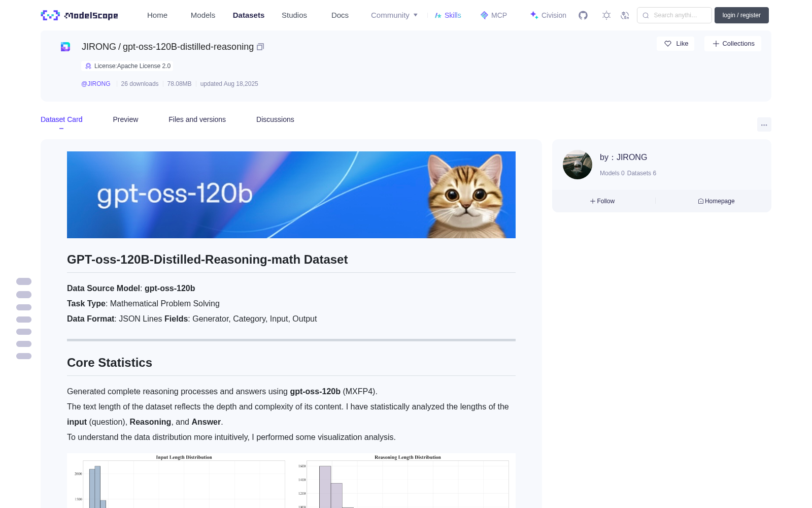Click the 78.08MB size text

click(179, 84)
